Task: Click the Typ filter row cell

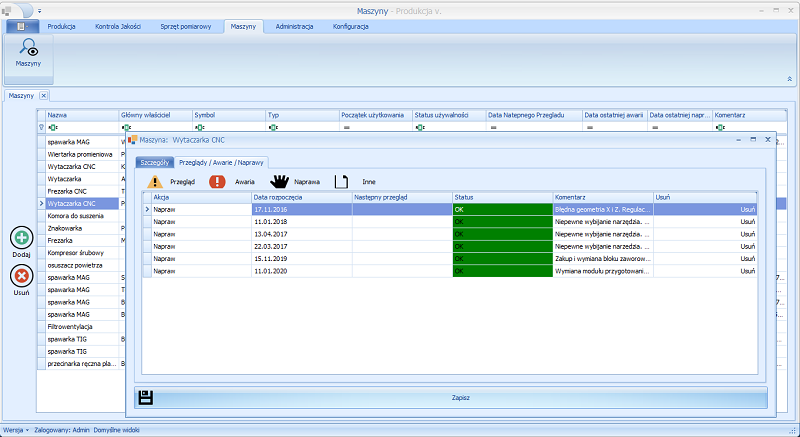Action: click(x=303, y=127)
